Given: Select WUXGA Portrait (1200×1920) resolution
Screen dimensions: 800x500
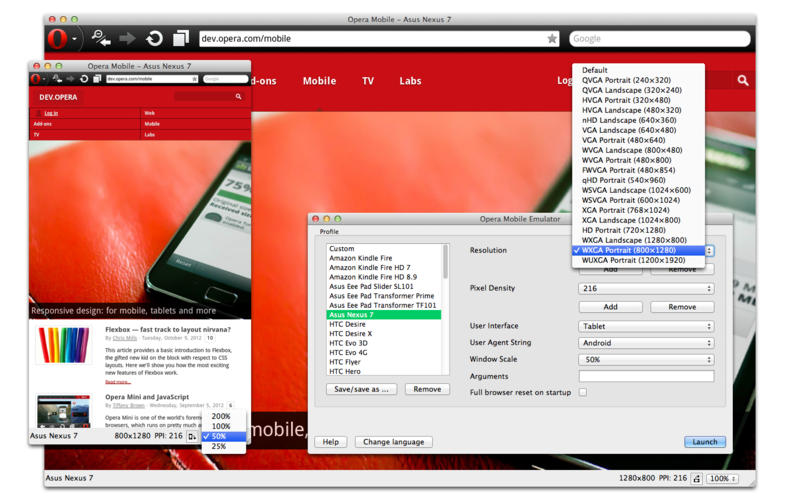Looking at the screenshot, I should [632, 260].
